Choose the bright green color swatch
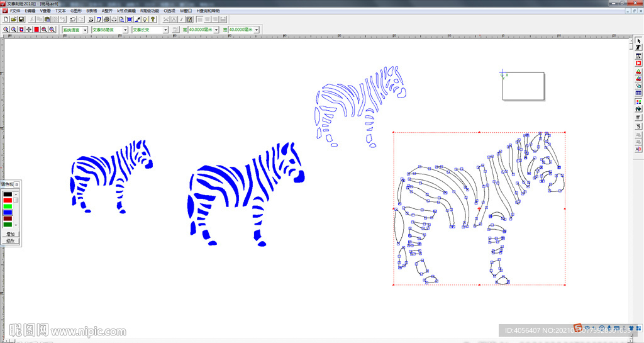This screenshot has height=343, width=644. click(8, 206)
